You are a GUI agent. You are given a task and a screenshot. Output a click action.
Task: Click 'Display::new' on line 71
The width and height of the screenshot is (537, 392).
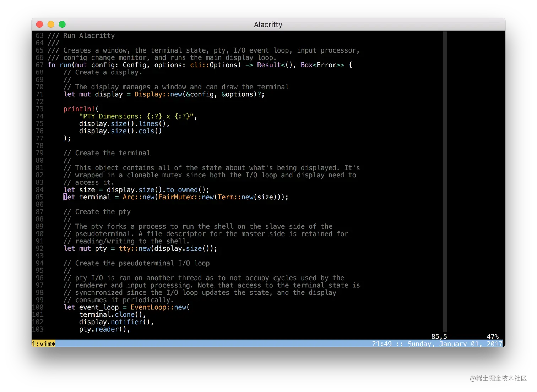(x=158, y=94)
